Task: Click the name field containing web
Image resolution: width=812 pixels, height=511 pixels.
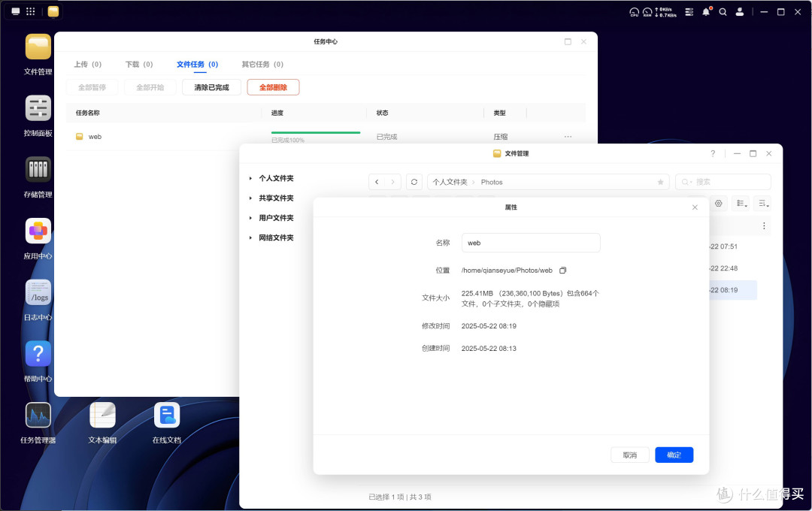Action: pos(531,243)
